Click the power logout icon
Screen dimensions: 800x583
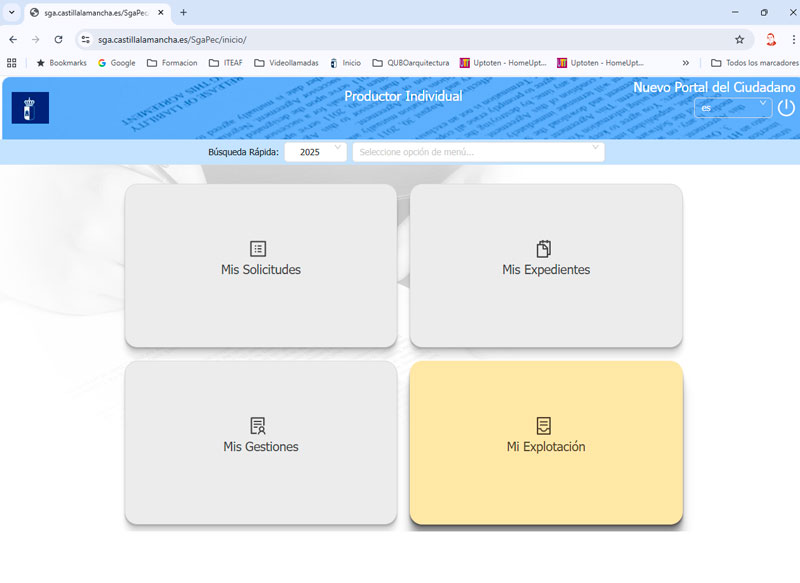[786, 108]
